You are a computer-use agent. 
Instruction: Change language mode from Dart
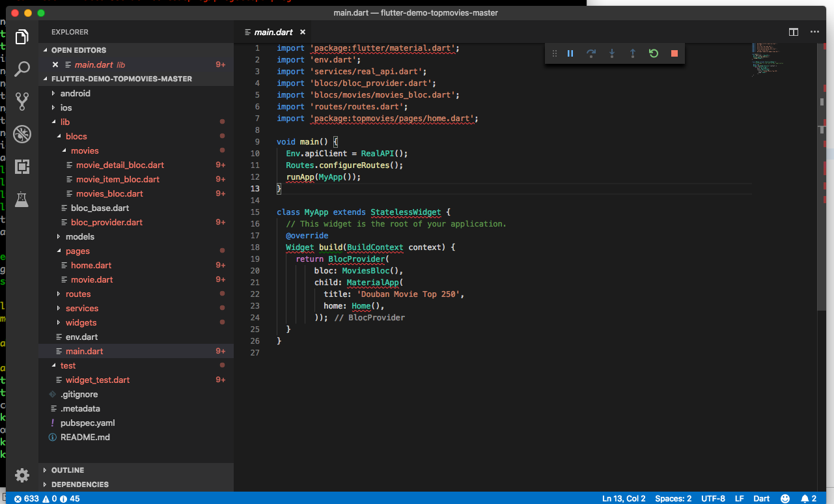tap(762, 499)
